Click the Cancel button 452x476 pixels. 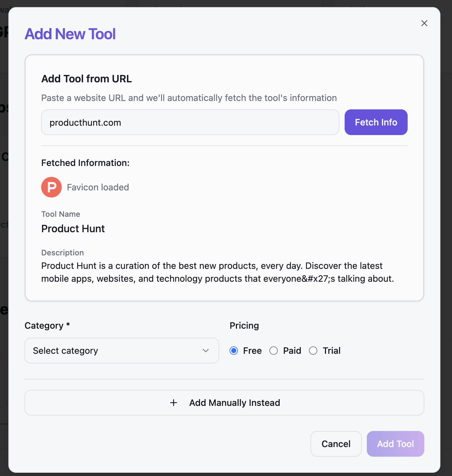[x=336, y=444]
